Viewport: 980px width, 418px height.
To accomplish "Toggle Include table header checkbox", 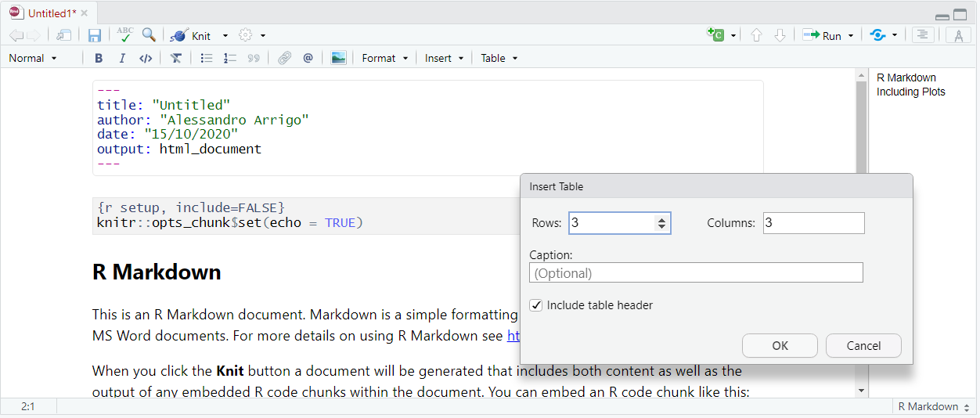I will (x=536, y=305).
